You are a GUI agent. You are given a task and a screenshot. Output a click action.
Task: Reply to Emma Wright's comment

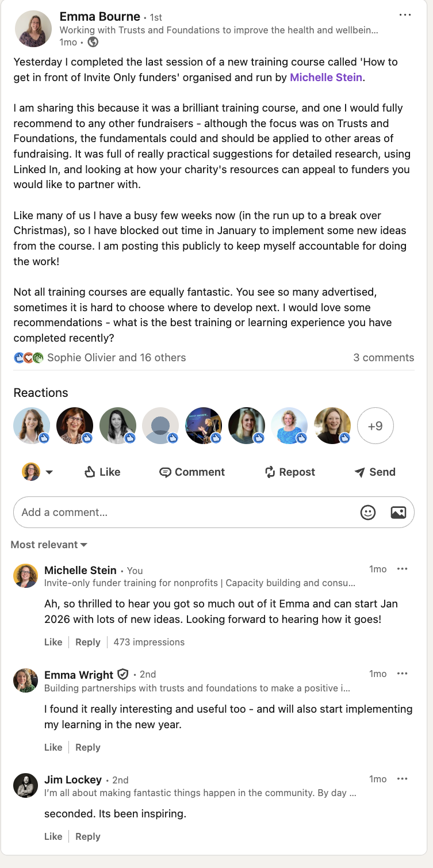click(x=88, y=747)
